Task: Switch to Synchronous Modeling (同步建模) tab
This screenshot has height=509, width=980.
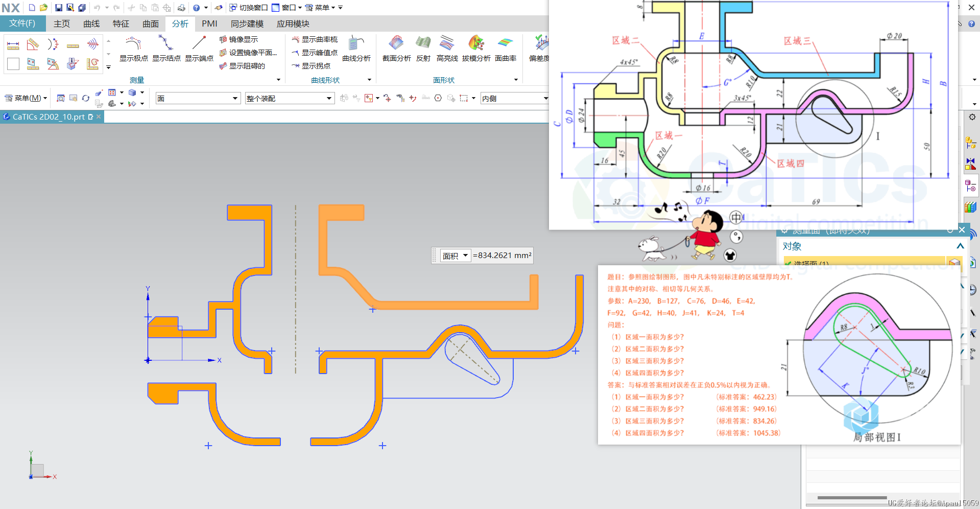Action: [x=247, y=24]
